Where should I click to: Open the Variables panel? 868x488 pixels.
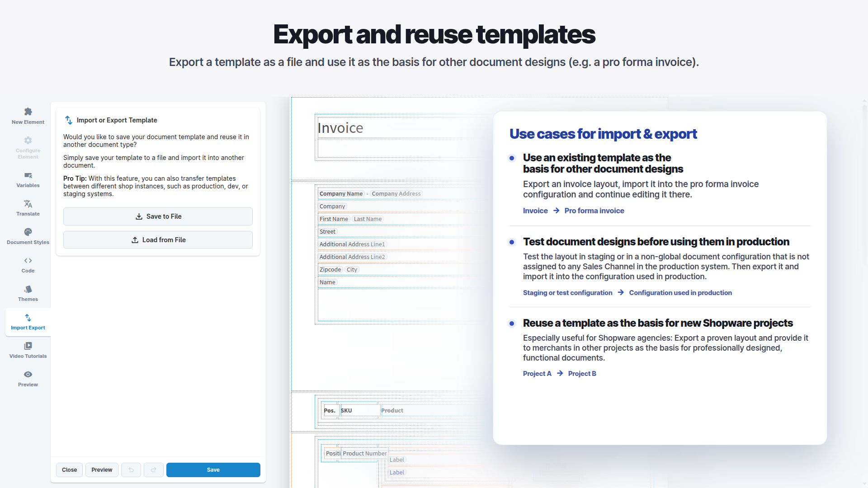click(x=28, y=179)
